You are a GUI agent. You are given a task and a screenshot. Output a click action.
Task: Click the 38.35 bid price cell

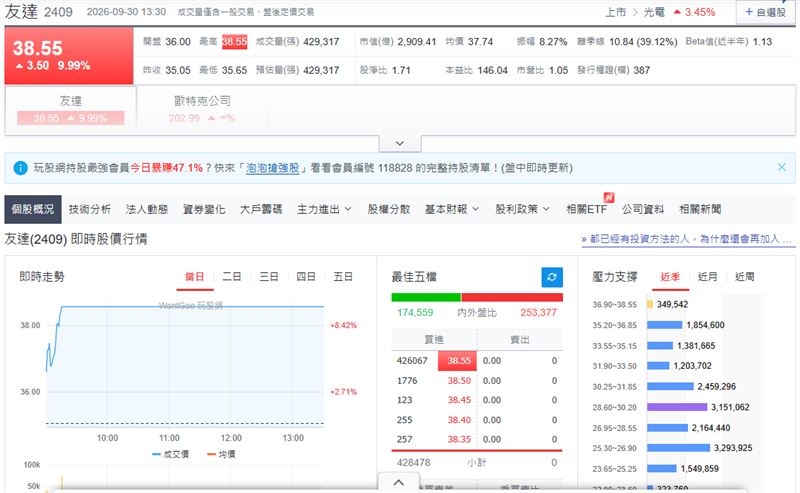click(x=459, y=439)
